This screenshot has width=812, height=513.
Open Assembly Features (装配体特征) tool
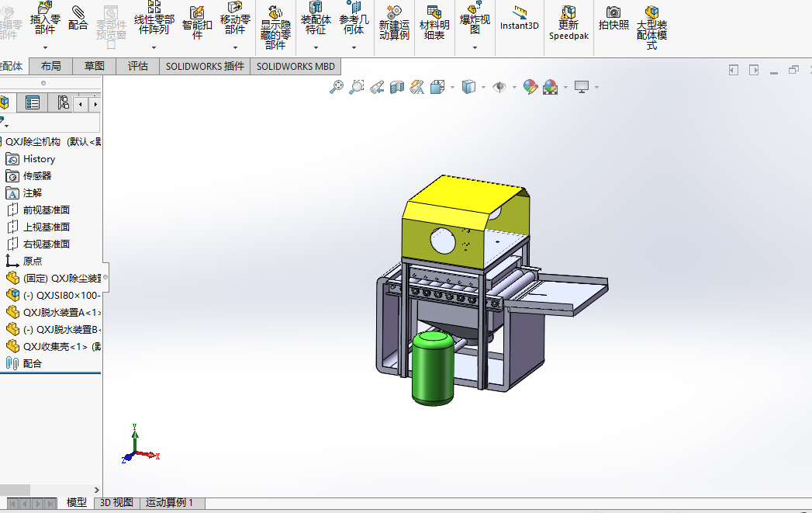pyautogui.click(x=316, y=19)
